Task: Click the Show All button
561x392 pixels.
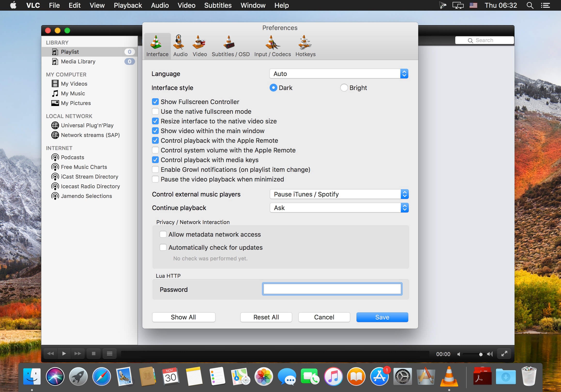Action: [183, 317]
